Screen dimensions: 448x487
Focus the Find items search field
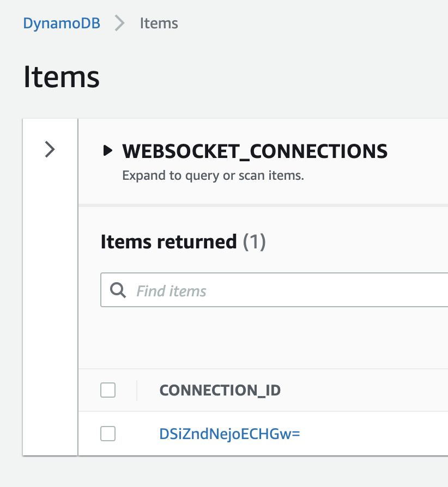tap(274, 290)
